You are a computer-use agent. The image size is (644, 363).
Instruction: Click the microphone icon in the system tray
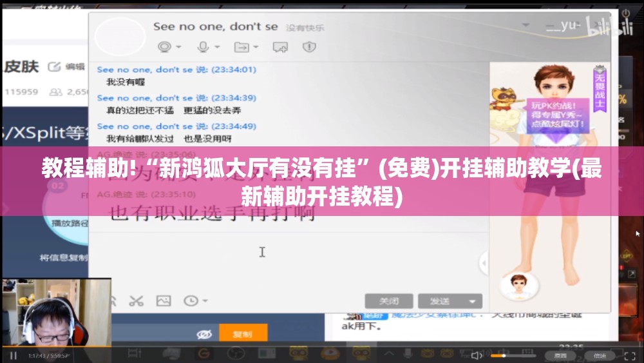pos(408,353)
